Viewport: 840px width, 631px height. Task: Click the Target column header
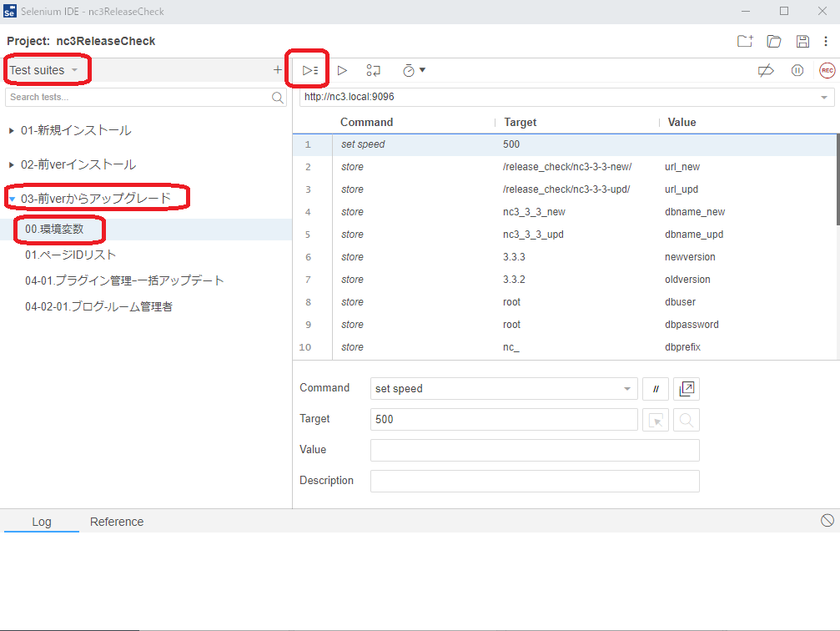(x=520, y=122)
